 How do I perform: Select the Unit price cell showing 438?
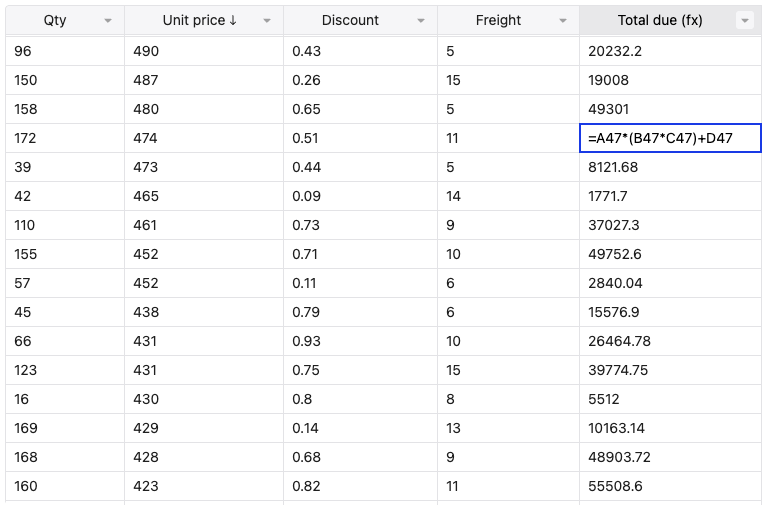click(x=204, y=312)
